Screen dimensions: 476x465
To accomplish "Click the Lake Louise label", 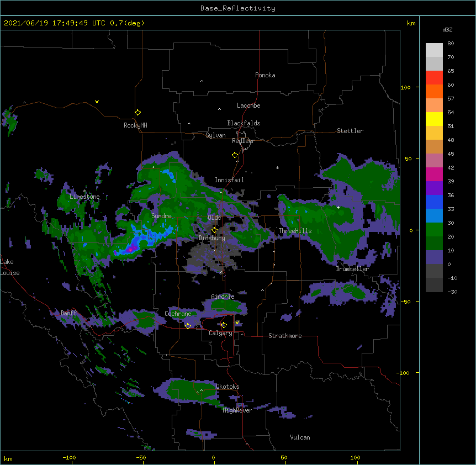I will click(x=10, y=267).
